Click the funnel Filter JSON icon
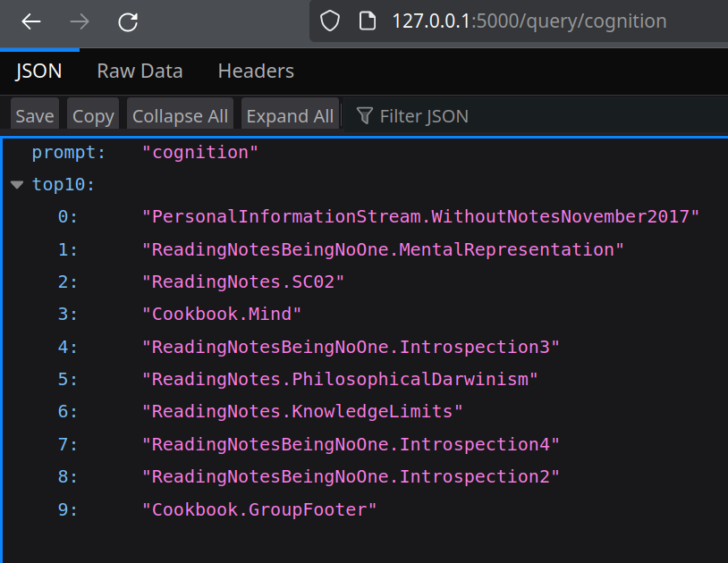This screenshot has height=563, width=728. (x=365, y=116)
